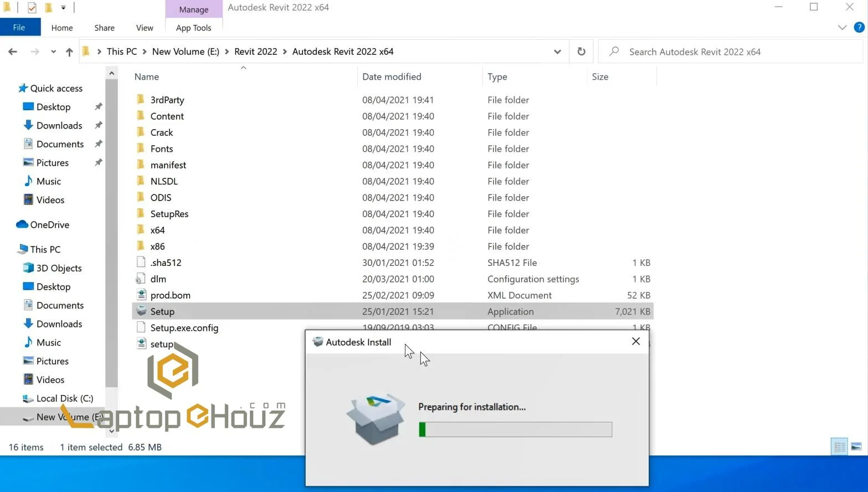Image resolution: width=868 pixels, height=492 pixels.
Task: Select the Setup.exe.config file icon
Action: 141,327
